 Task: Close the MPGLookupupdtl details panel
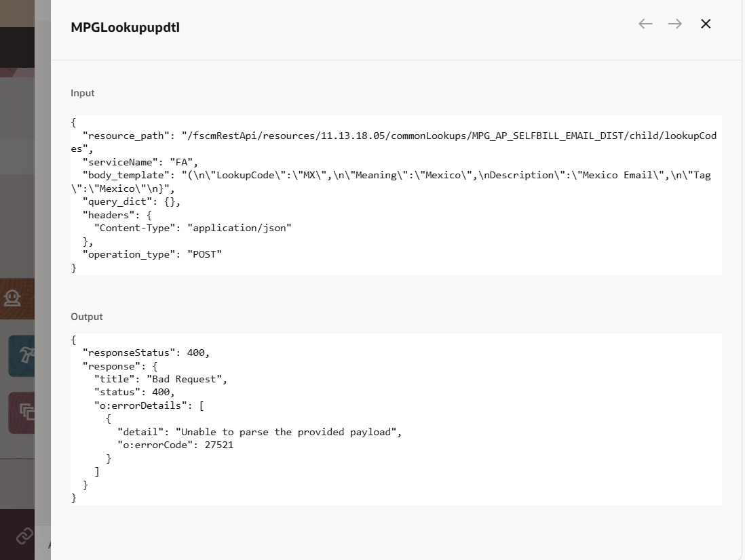tap(706, 24)
